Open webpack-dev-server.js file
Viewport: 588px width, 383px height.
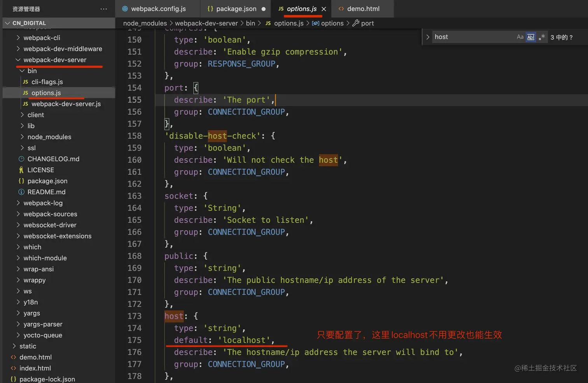(66, 104)
